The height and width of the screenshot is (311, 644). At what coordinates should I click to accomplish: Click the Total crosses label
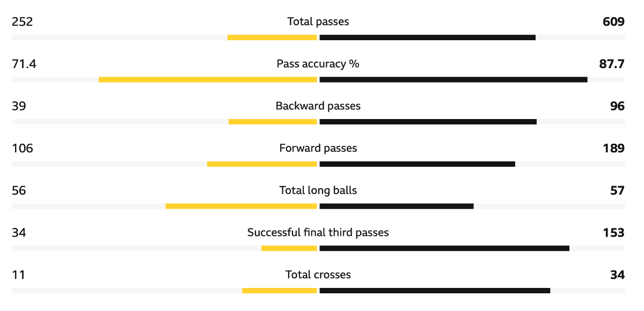coord(318,275)
